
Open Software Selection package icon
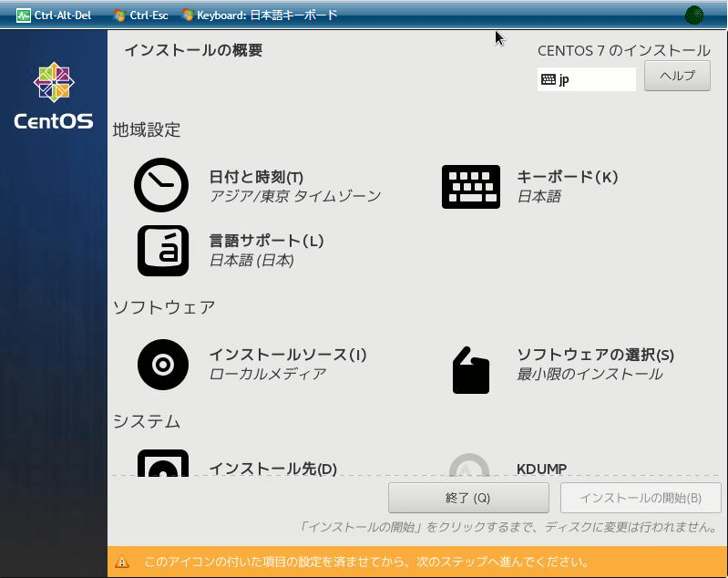coord(471,370)
